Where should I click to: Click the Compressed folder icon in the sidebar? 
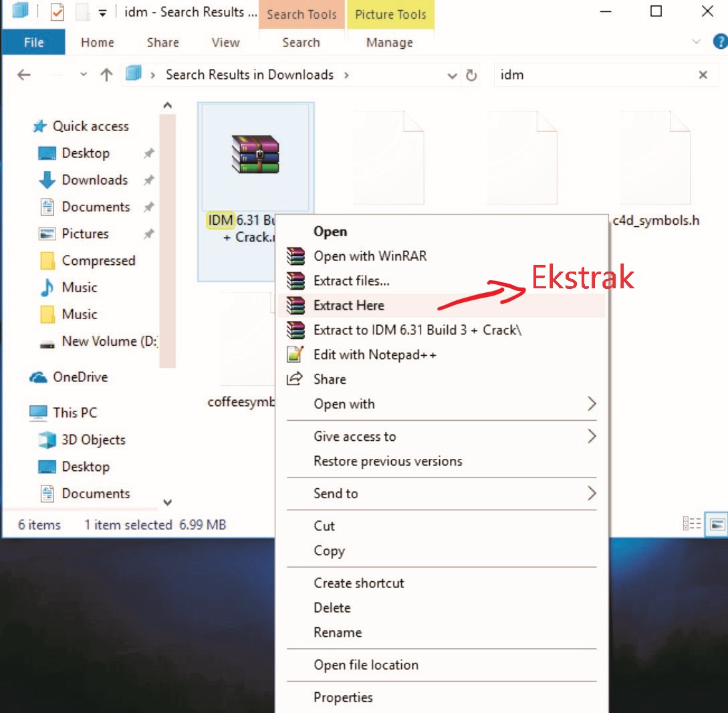pos(47,261)
